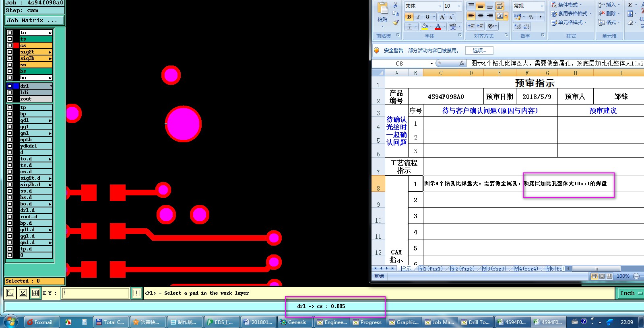Switch to the 图4(fig4) sheet tab
This screenshot has width=644, height=328.
(x=526, y=269)
